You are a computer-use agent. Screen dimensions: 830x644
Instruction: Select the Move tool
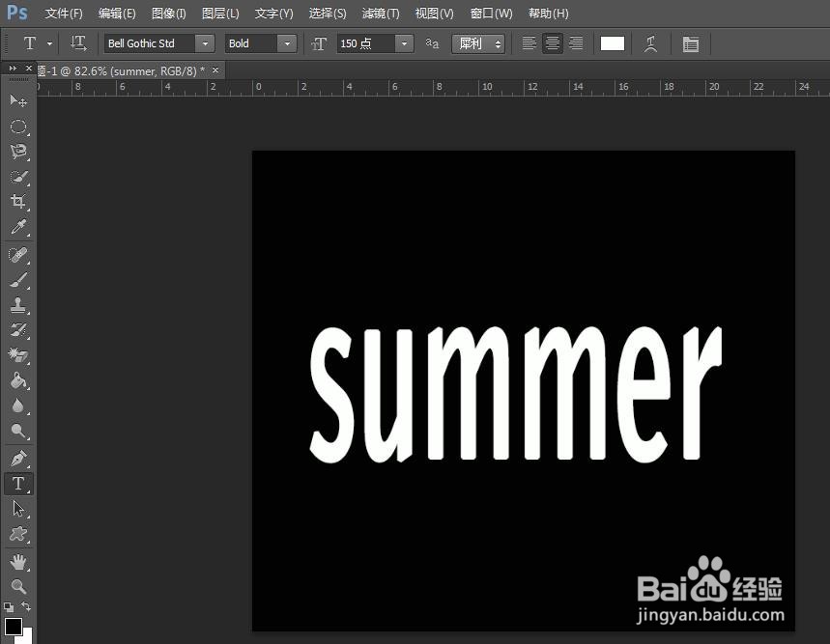click(x=18, y=100)
